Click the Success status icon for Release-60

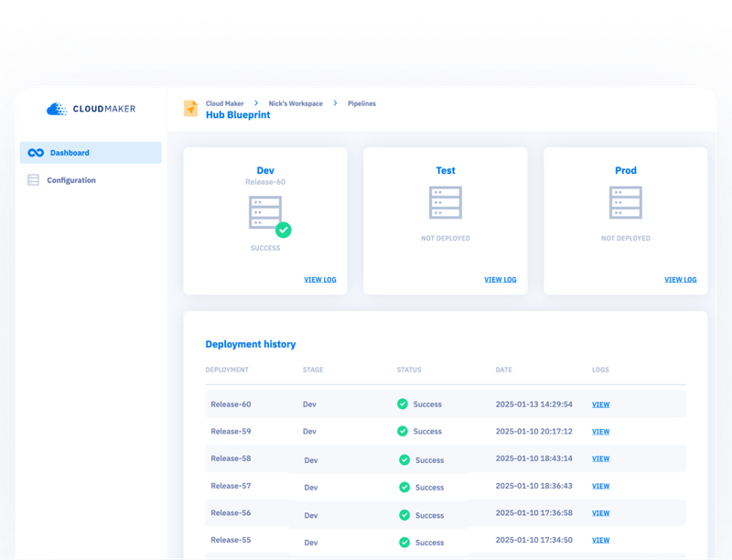[x=403, y=404]
